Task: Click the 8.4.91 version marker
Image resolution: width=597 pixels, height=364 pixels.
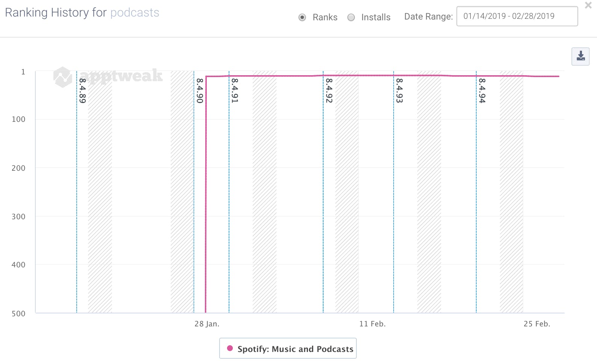Action: coord(235,91)
